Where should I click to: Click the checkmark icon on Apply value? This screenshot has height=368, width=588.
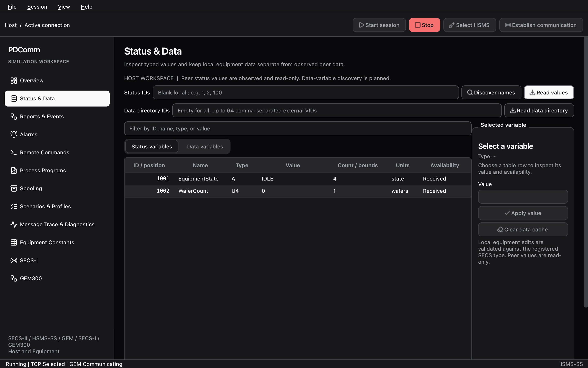pyautogui.click(x=507, y=213)
